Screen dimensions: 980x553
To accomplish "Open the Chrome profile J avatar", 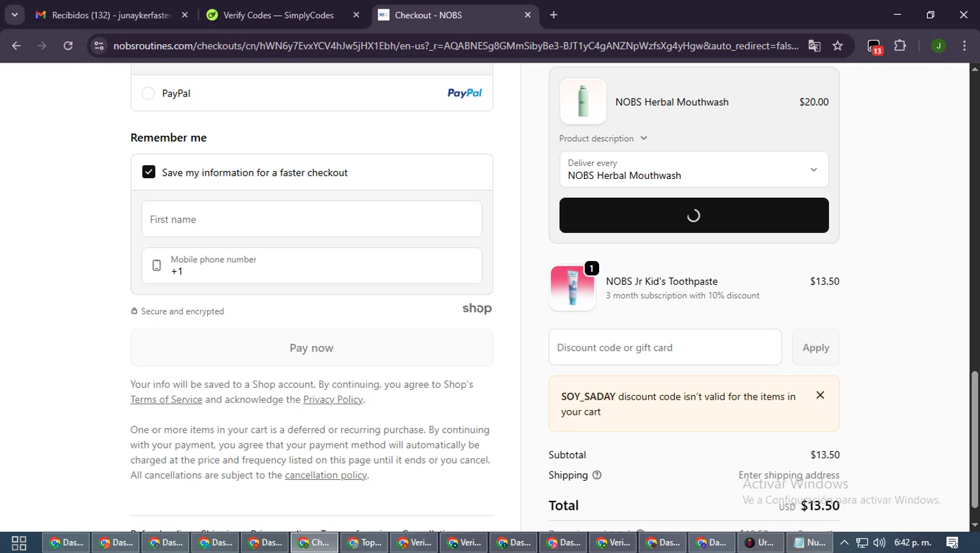I will point(938,46).
